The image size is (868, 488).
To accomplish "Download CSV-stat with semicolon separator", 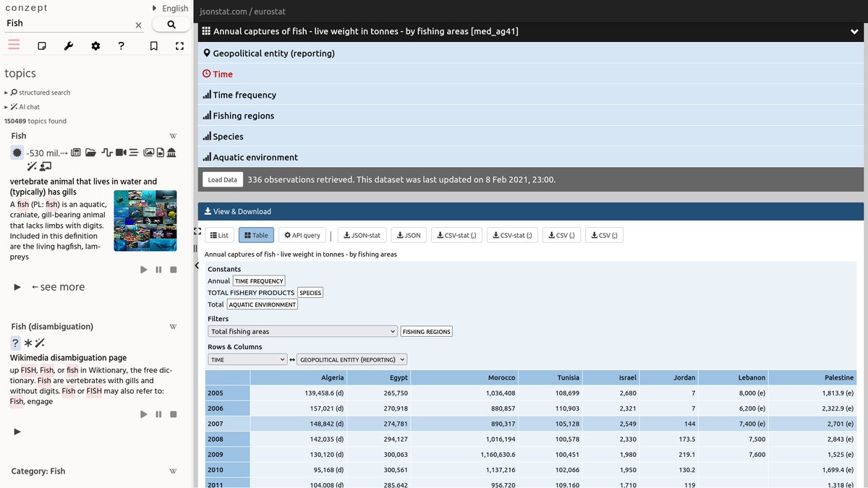I will click(512, 235).
